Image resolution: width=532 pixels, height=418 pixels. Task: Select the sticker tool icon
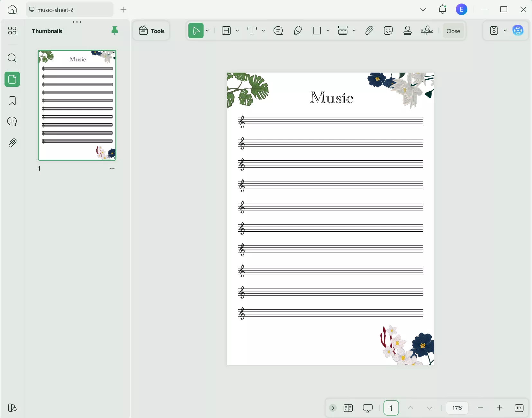388,31
